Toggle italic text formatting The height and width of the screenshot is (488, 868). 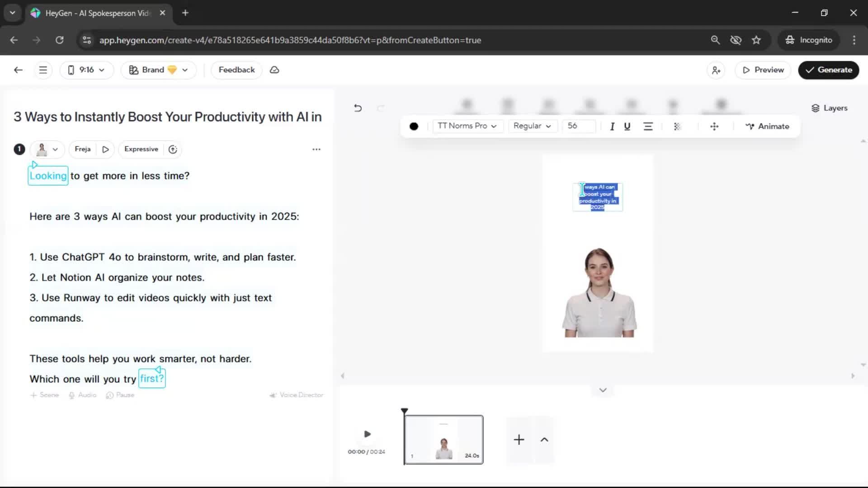tap(612, 127)
